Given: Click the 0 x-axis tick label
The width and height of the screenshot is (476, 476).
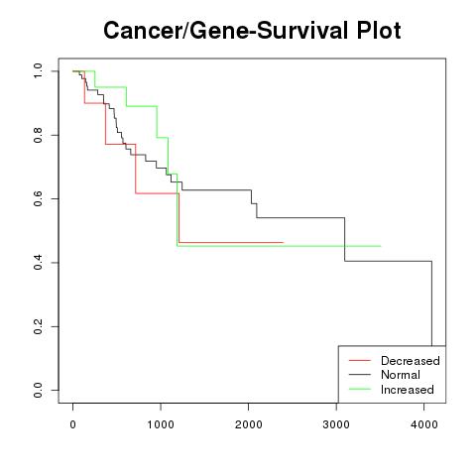Looking at the screenshot, I should click(73, 424).
